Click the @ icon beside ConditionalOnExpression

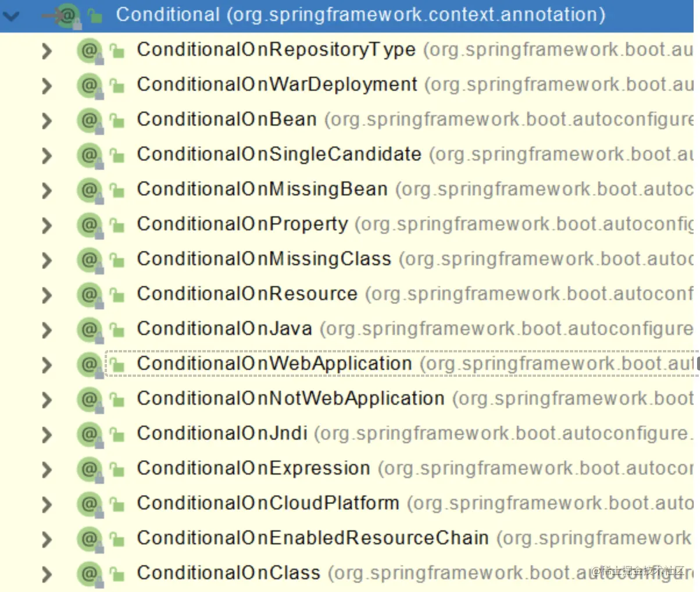[x=90, y=470]
